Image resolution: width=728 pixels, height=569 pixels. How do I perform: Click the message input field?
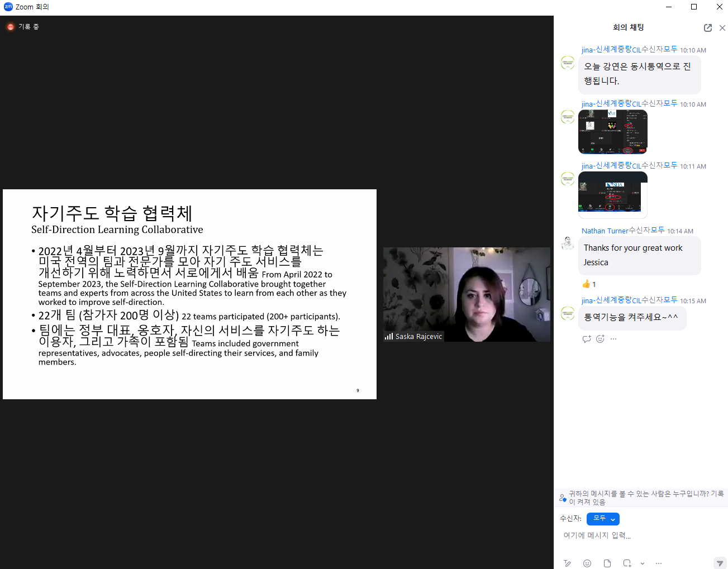637,535
